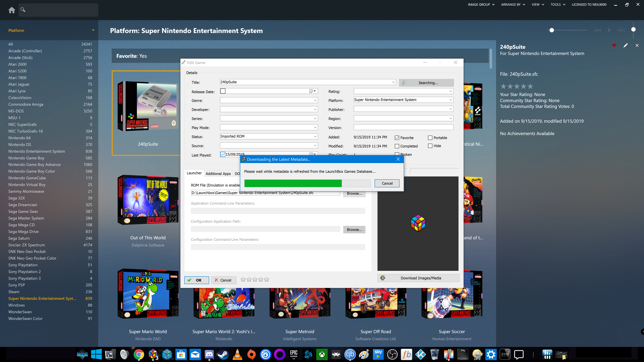Click Cancel in the Edit Game dialog
This screenshot has height=362, width=644.
[224, 280]
